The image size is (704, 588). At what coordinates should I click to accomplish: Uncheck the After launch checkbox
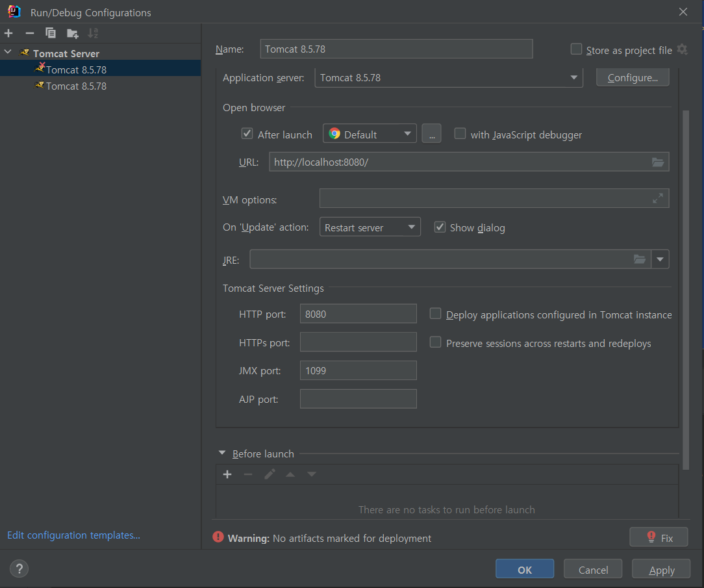(x=247, y=134)
